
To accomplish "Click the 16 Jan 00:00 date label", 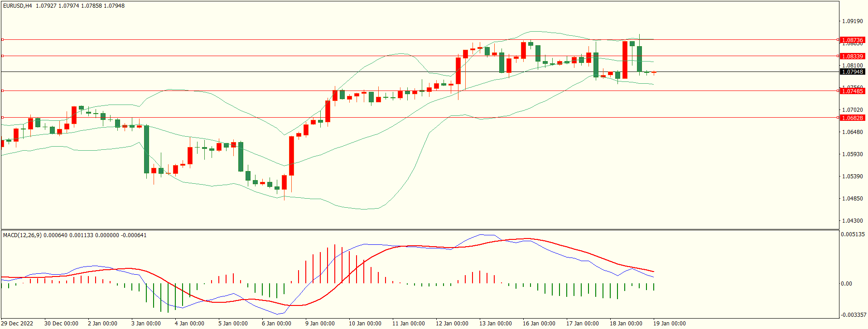I will click(539, 324).
